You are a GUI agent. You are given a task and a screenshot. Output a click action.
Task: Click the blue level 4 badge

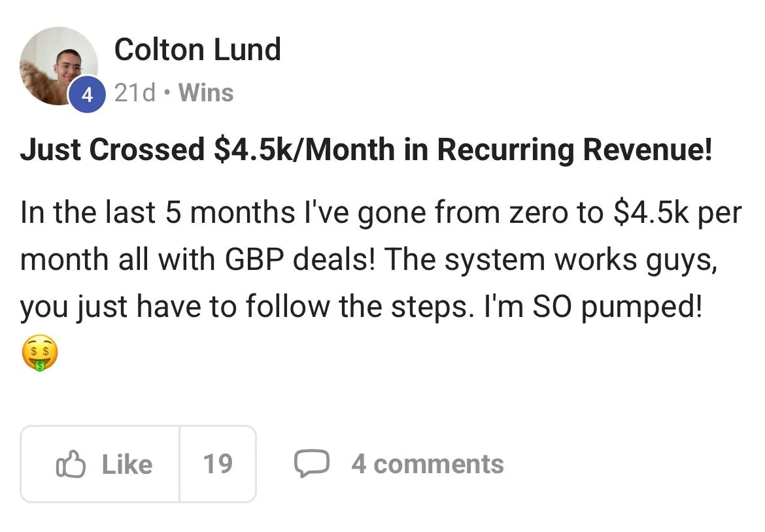(x=87, y=95)
